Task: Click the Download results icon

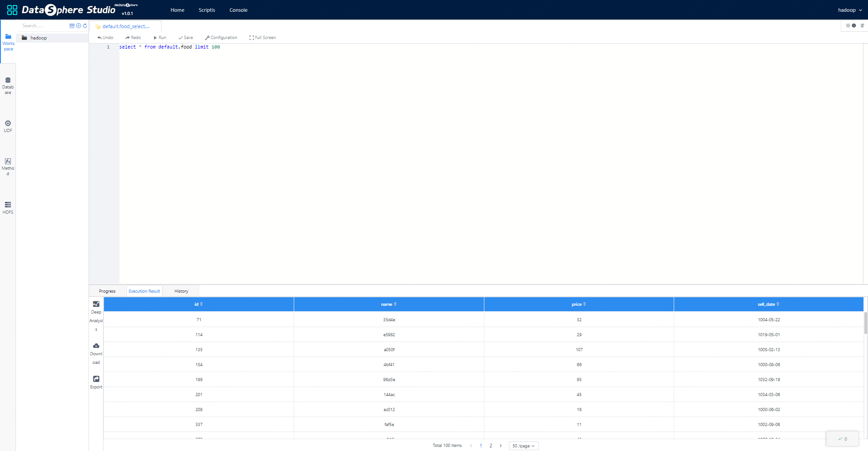Action: point(96,346)
